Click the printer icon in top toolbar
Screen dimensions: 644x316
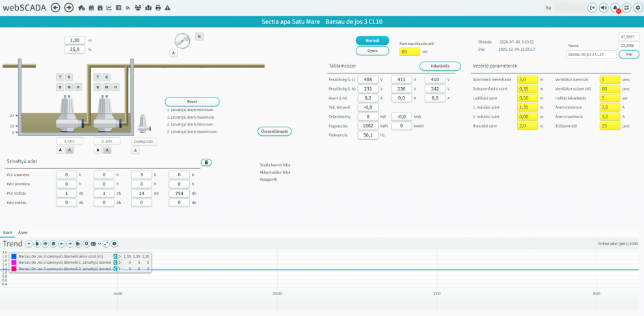coord(158,8)
